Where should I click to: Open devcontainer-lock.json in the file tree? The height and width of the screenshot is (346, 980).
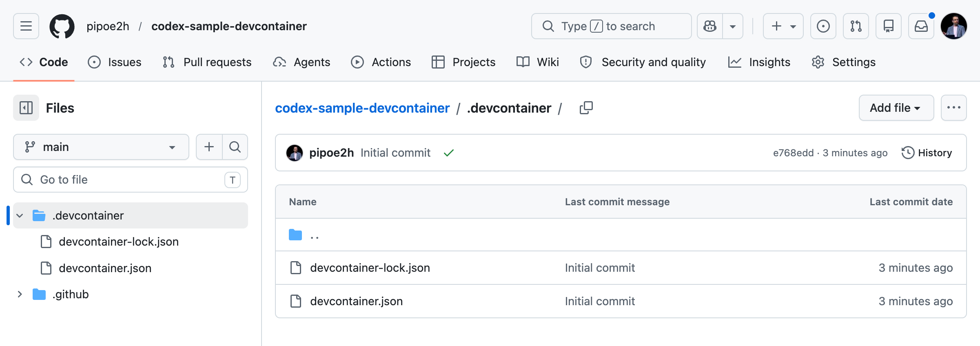[x=119, y=242]
